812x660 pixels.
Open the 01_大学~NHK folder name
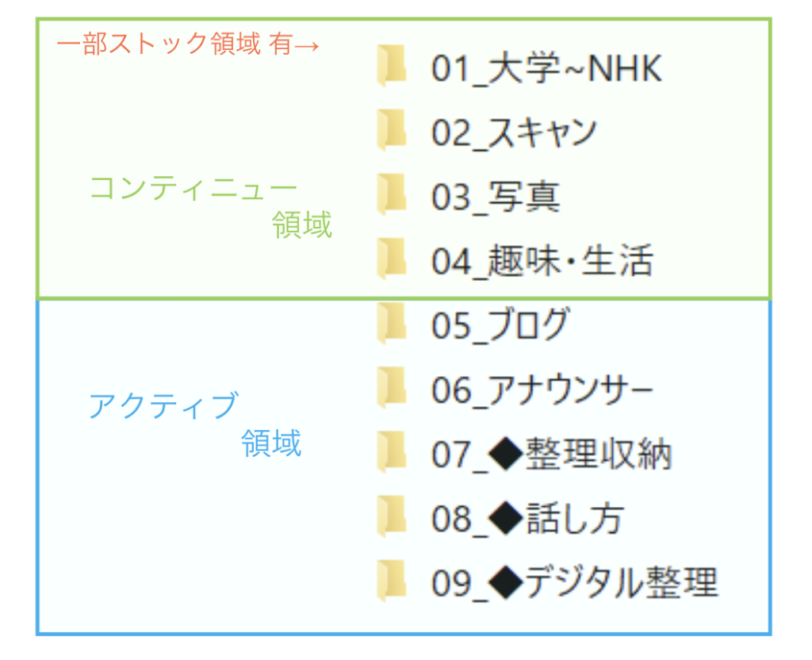coord(546,69)
